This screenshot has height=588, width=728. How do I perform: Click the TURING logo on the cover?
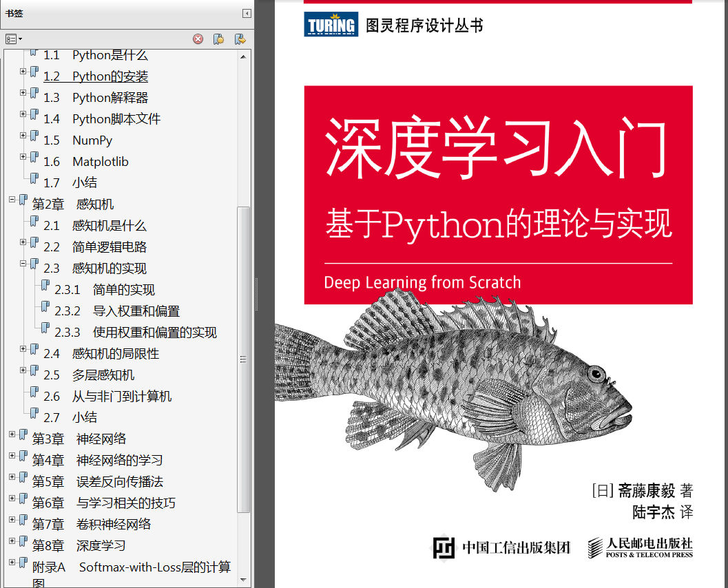coord(331,24)
